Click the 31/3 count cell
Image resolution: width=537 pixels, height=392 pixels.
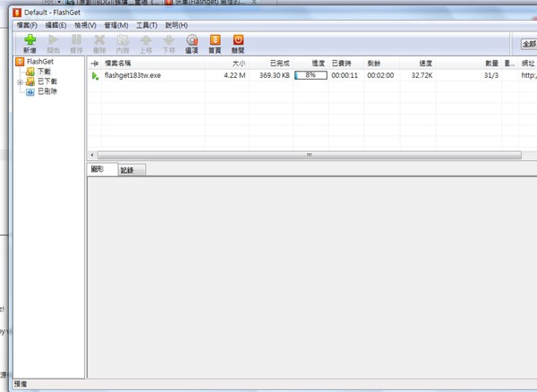491,75
